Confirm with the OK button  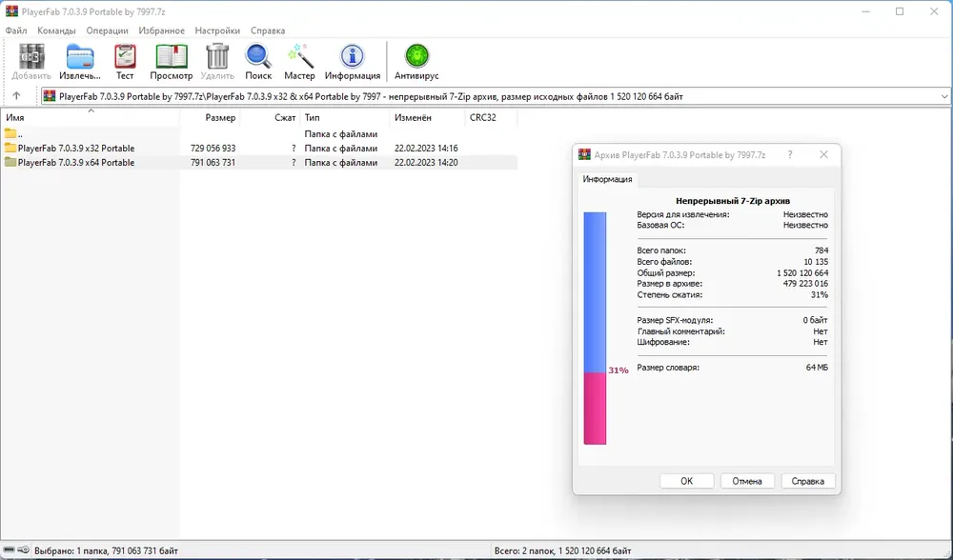coord(687,481)
